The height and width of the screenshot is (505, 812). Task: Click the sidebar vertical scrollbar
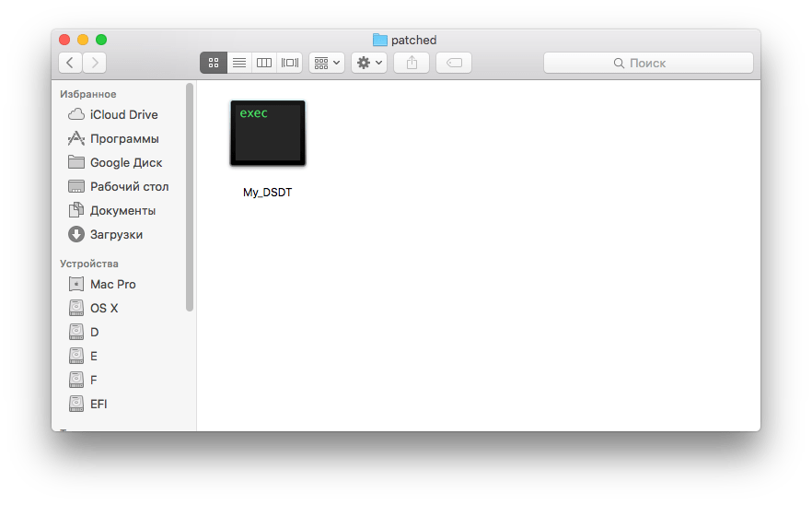point(190,196)
